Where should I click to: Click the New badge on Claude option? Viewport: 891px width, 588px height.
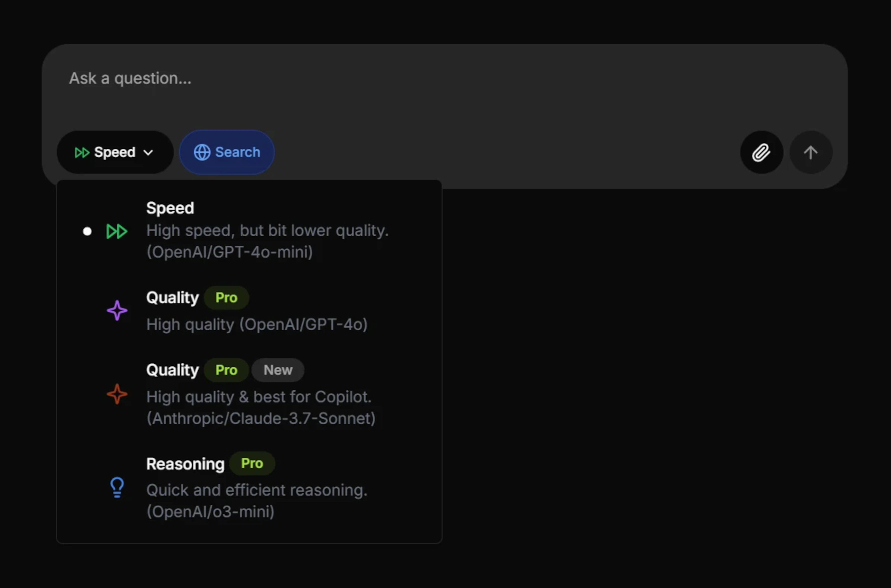(x=277, y=370)
